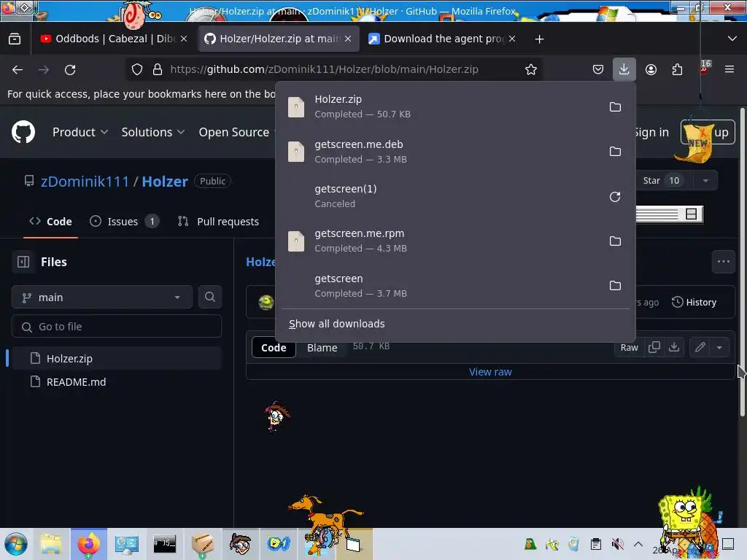Open the Star lists dropdown arrow
Viewport: 747px width, 560px height.
[705, 181]
